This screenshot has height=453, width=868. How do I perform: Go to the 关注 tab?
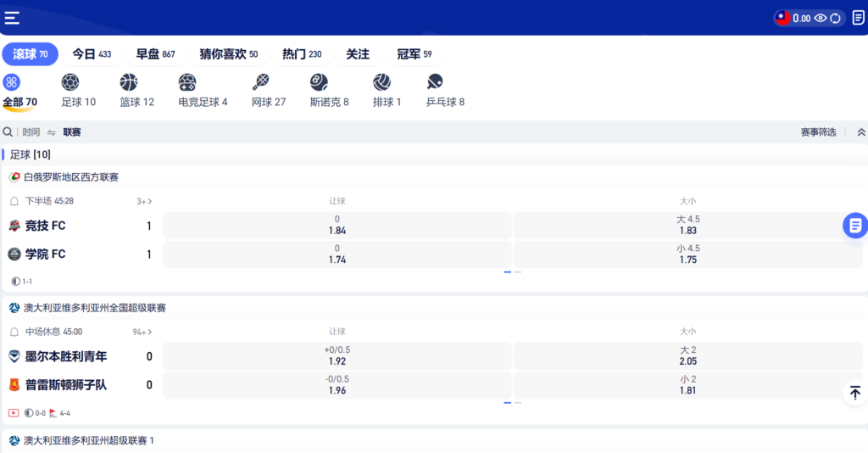tap(358, 54)
